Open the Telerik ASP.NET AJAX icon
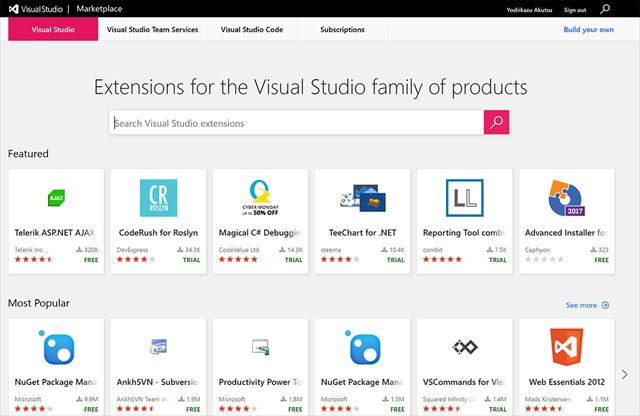Image resolution: width=640 pixels, height=416 pixels. coord(56,198)
